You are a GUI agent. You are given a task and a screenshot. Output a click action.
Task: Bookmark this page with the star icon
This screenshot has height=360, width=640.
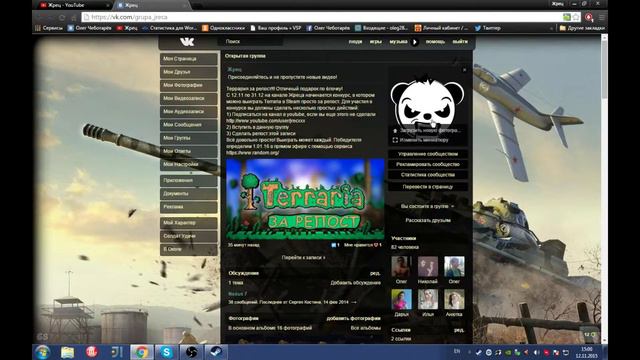(x=576, y=17)
